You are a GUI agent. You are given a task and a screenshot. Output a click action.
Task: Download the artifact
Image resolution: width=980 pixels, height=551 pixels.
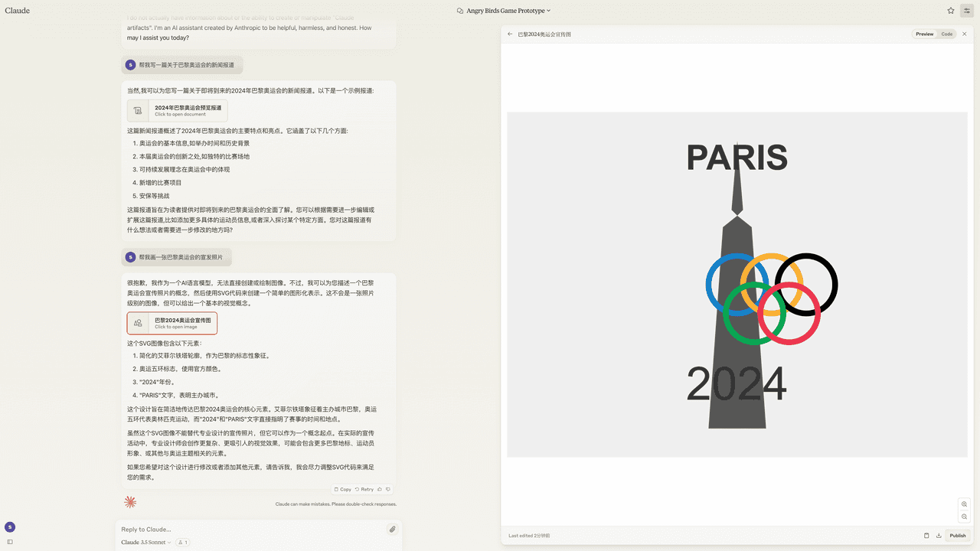939,535
